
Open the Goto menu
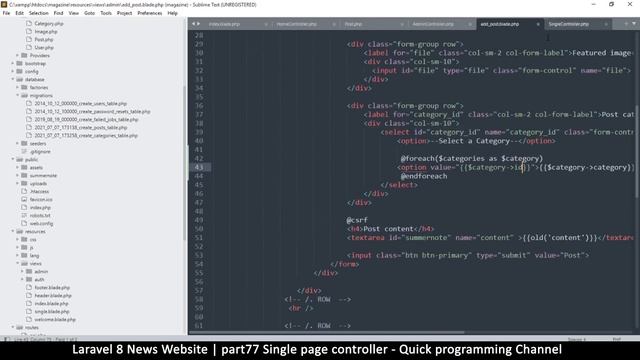pyautogui.click(x=89, y=13)
